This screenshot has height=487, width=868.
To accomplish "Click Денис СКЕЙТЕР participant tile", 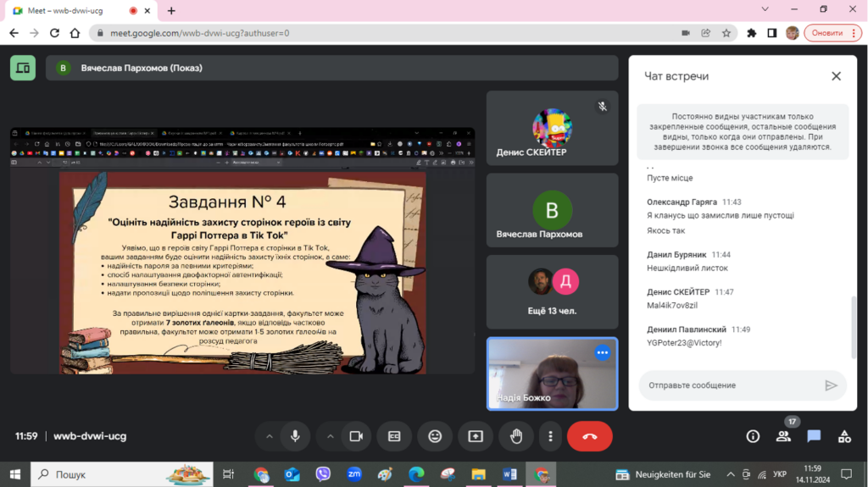I will tap(552, 128).
